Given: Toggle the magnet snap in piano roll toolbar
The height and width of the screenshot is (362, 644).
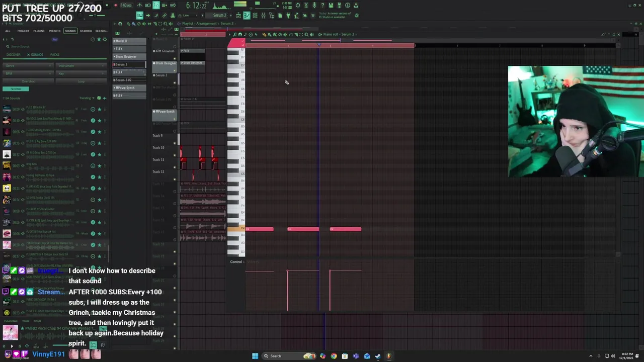Looking at the screenshot, I should 240,35.
